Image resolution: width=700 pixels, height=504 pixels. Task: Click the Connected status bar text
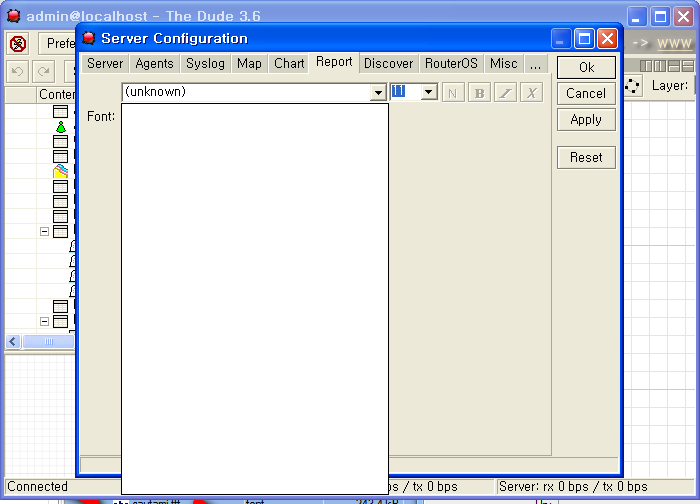coord(38,486)
